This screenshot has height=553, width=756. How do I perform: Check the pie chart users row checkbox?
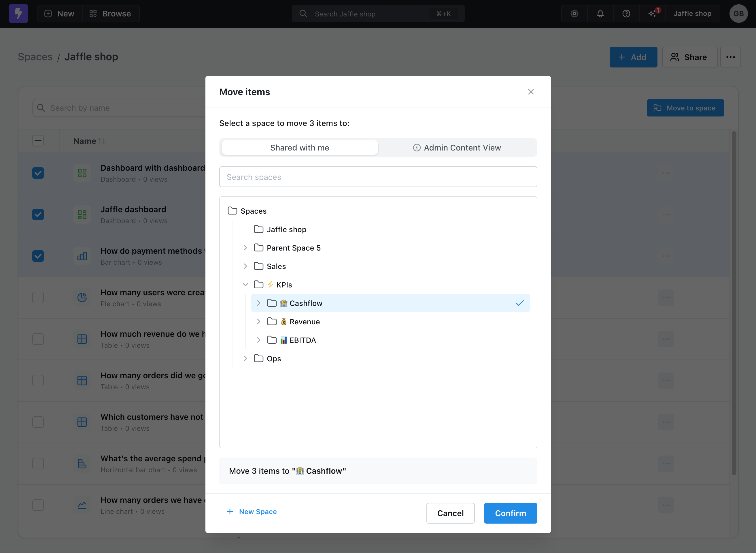coord(38,298)
